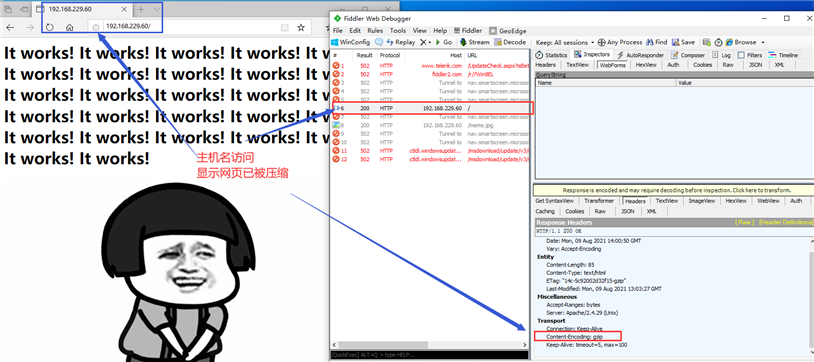This screenshot has width=814, height=362.
Task: Select session 6 for 192.168.229.60
Action: coord(432,108)
